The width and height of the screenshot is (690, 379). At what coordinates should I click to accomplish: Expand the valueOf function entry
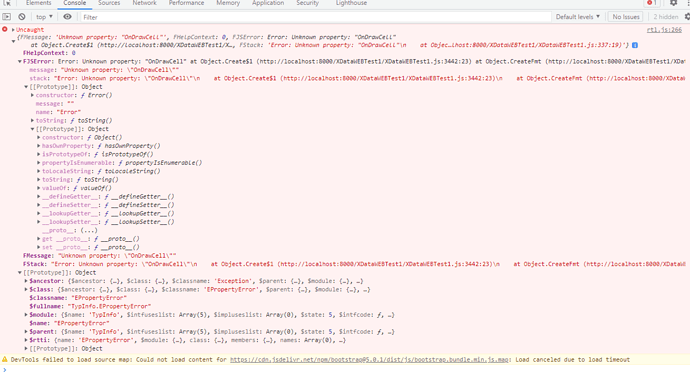[39, 188]
